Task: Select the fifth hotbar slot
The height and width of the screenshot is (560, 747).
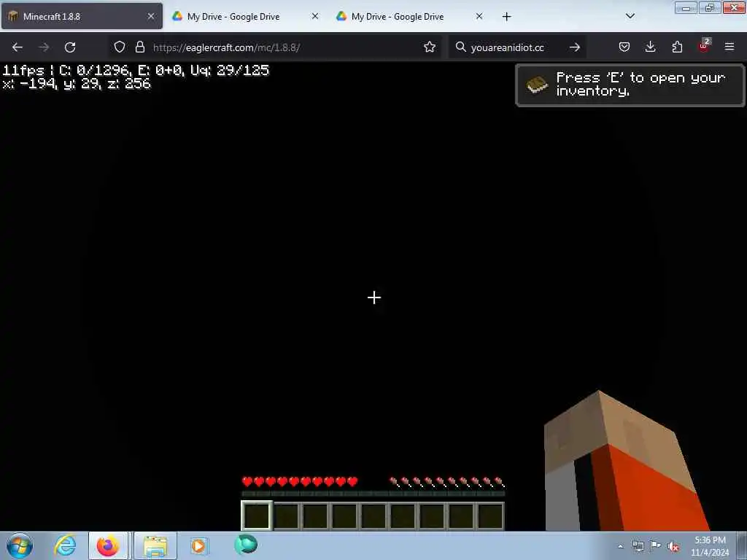Action: 373,516
